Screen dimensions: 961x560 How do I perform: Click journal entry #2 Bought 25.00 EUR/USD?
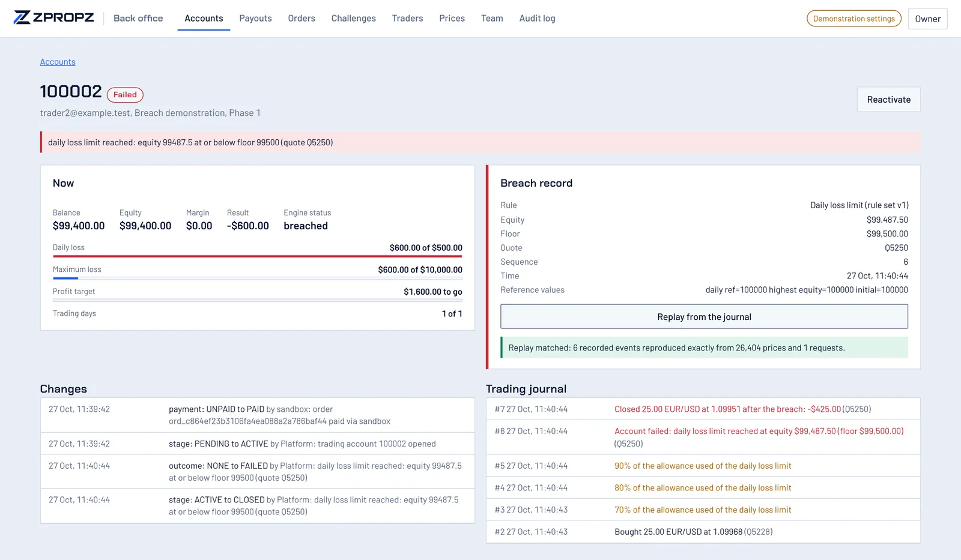703,532
